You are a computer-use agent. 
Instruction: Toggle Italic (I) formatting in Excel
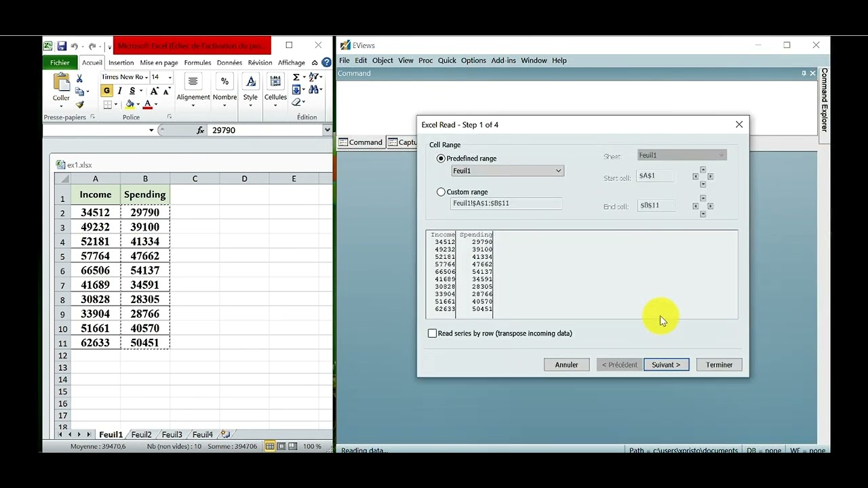click(x=120, y=91)
